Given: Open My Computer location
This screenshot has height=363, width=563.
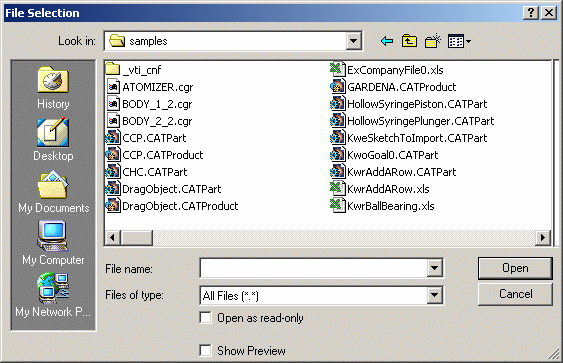Looking at the screenshot, I should (x=53, y=243).
